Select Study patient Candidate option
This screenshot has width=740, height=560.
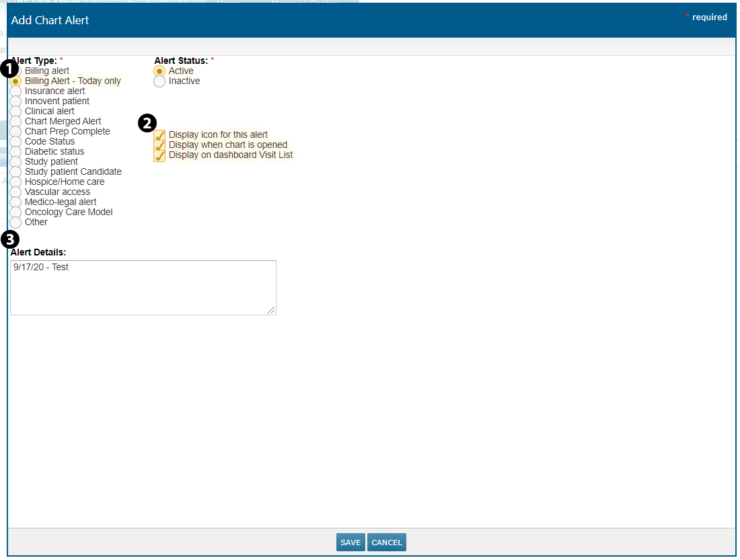(x=15, y=172)
